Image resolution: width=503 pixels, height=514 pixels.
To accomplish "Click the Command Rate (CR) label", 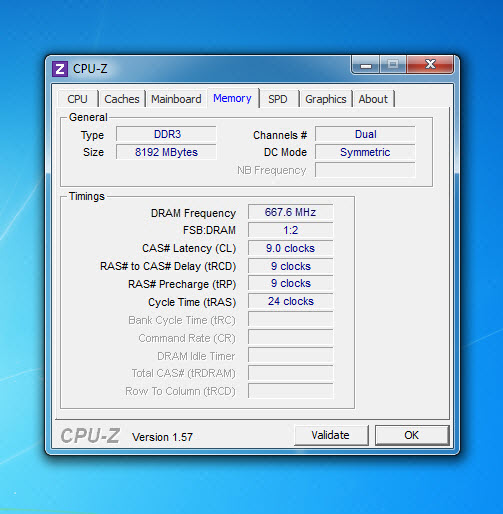I will pos(187,338).
